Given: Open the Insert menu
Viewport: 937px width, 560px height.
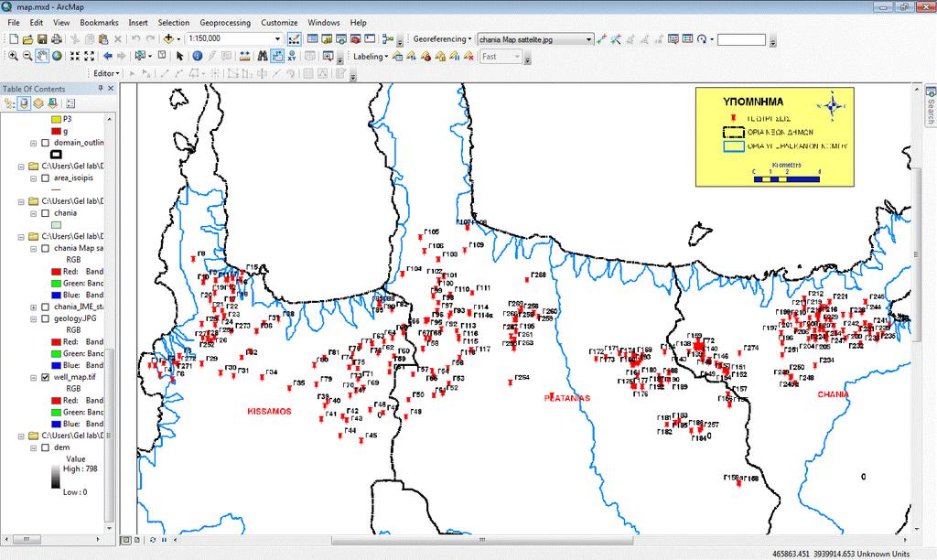Looking at the screenshot, I should [x=138, y=23].
